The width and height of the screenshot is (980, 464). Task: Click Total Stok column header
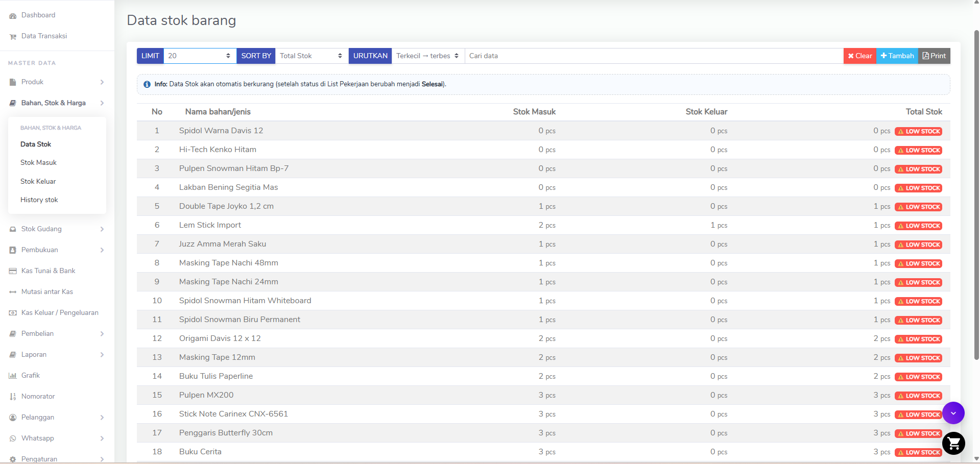click(924, 112)
